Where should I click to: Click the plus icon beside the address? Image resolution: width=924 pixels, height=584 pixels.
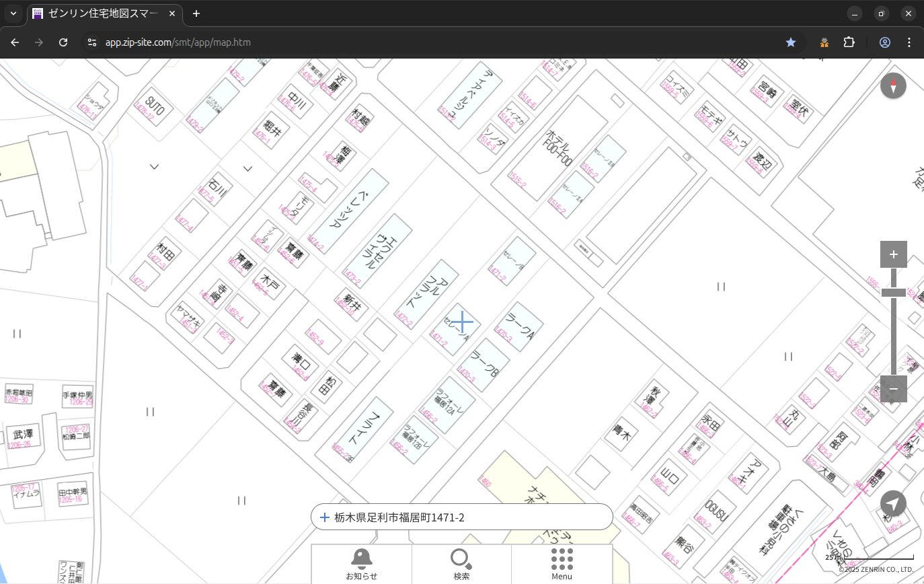tap(325, 517)
